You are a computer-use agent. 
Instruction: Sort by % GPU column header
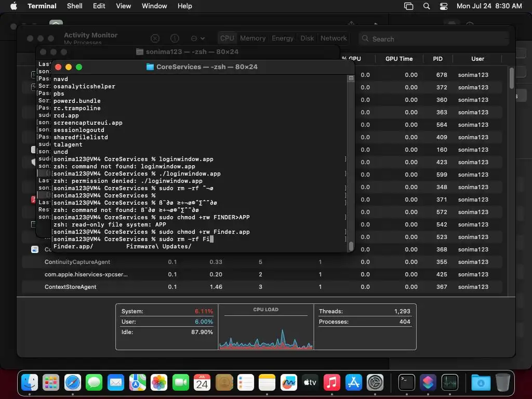pyautogui.click(x=353, y=59)
